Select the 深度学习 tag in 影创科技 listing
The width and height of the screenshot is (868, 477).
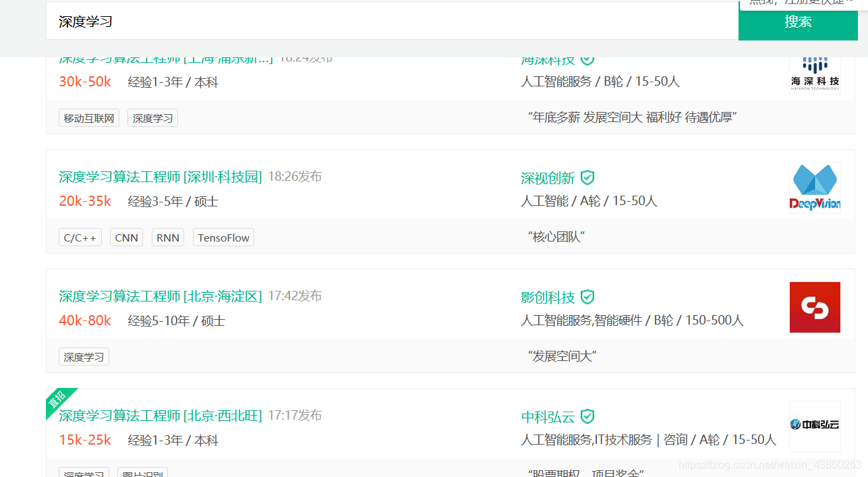click(x=84, y=357)
